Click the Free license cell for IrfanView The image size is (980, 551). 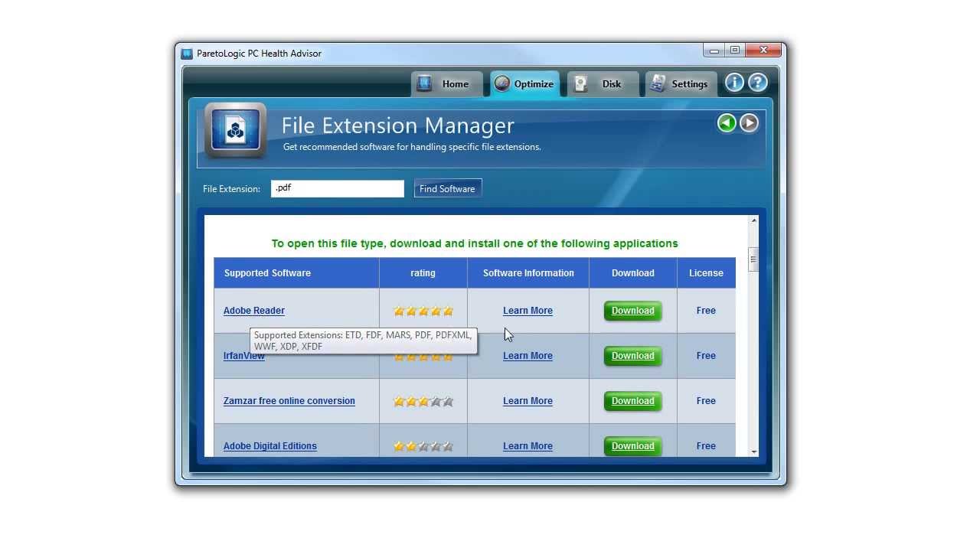[x=706, y=356]
